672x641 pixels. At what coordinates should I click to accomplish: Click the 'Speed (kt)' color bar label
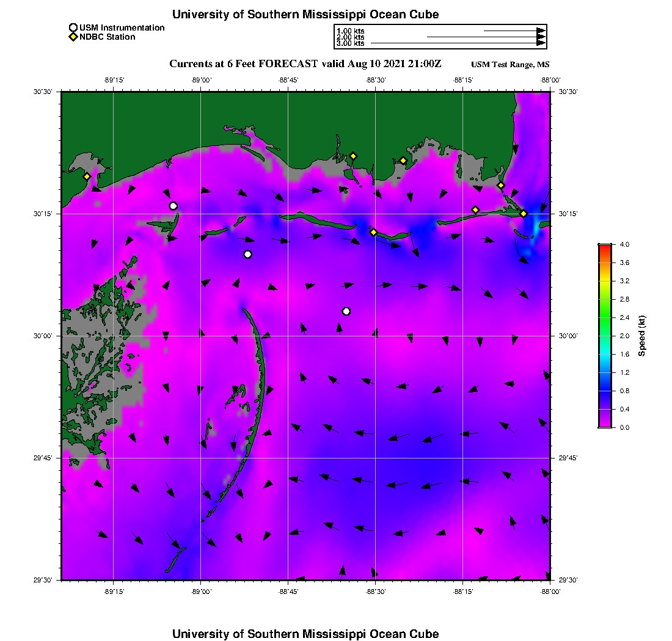tap(641, 336)
